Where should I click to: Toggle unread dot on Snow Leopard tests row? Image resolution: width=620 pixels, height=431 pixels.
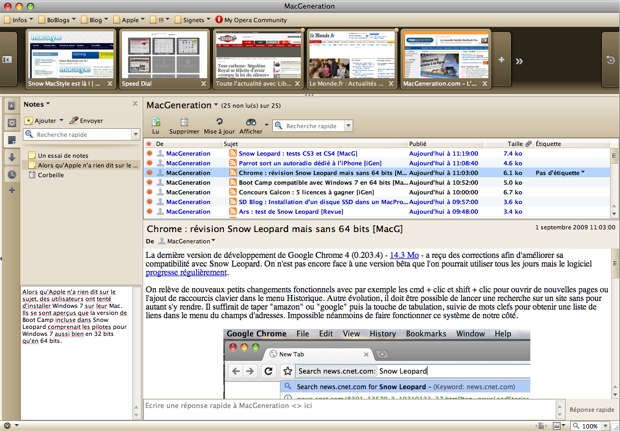coord(149,153)
